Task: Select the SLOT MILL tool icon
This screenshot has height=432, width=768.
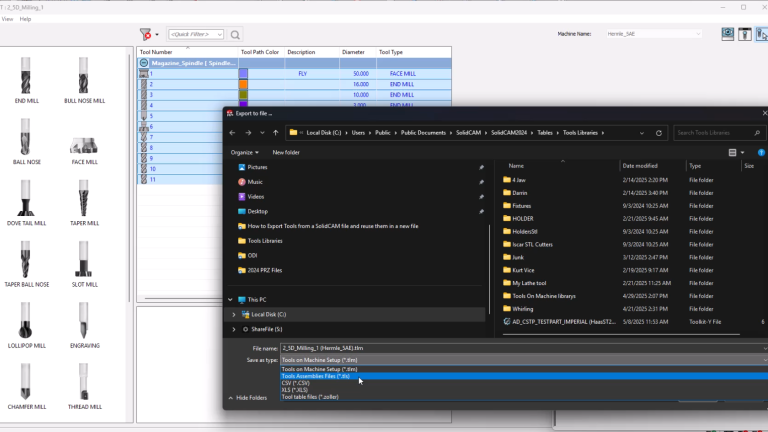Action: (84, 260)
